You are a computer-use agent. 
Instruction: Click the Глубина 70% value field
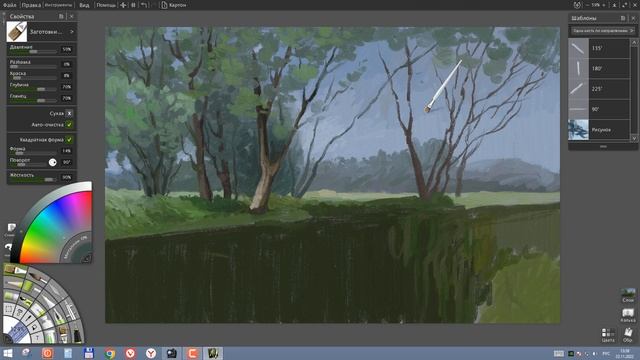67,87
